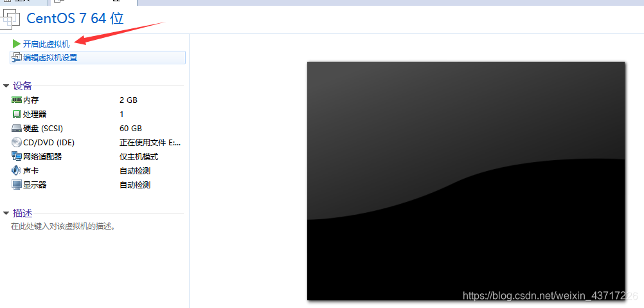Click the edit virtual machine settings icon
644x308 pixels.
tap(17, 57)
